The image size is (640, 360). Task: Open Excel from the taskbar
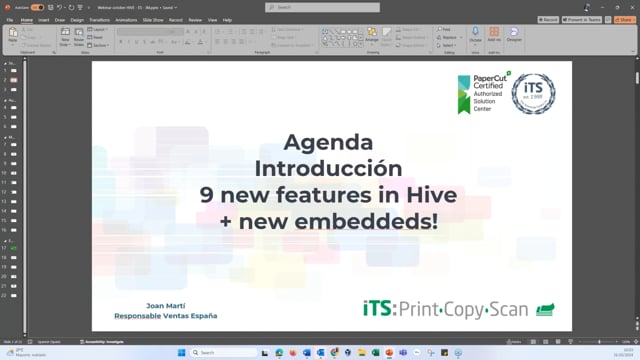click(x=376, y=353)
